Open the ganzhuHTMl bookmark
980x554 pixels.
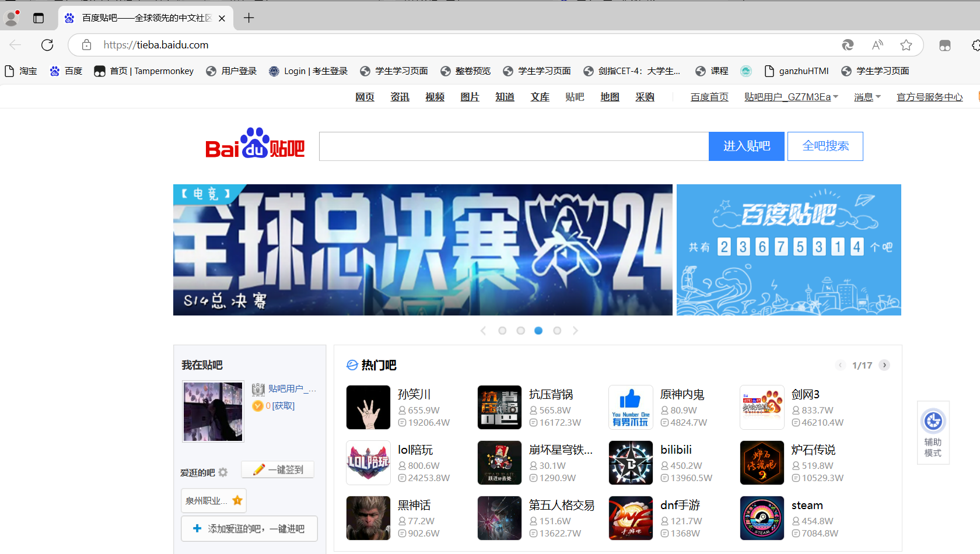pos(796,71)
